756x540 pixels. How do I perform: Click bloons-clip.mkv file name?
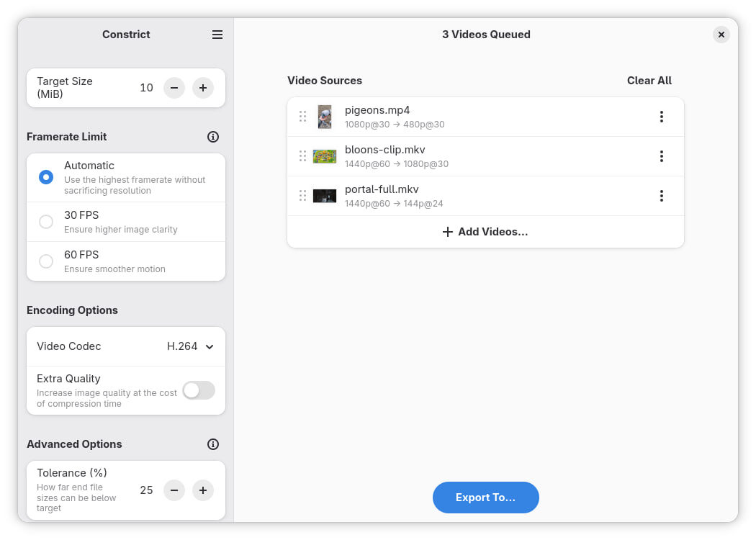tap(384, 150)
